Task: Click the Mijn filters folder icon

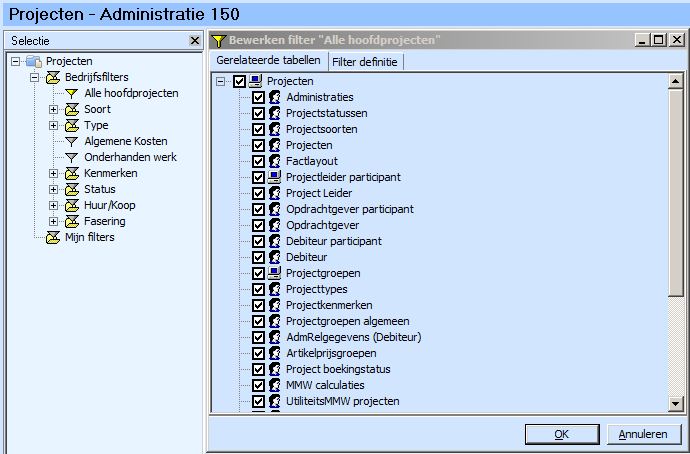Action: click(x=53, y=238)
